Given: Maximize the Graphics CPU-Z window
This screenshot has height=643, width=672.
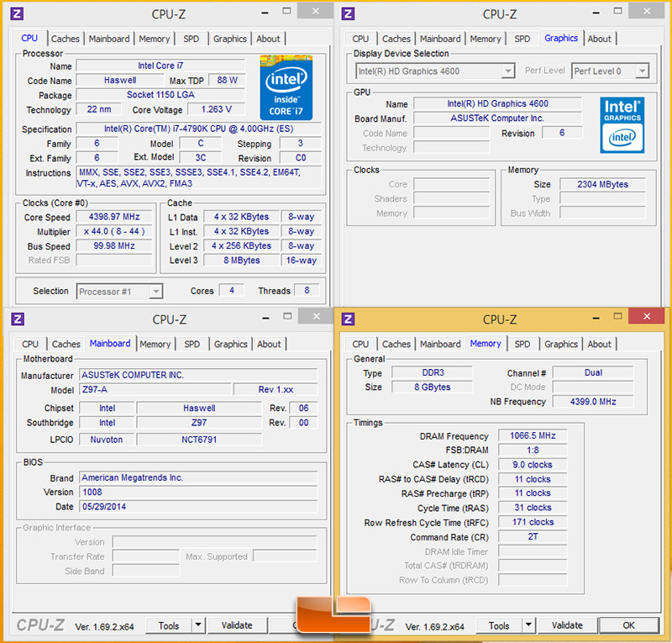Looking at the screenshot, I should point(617,11).
